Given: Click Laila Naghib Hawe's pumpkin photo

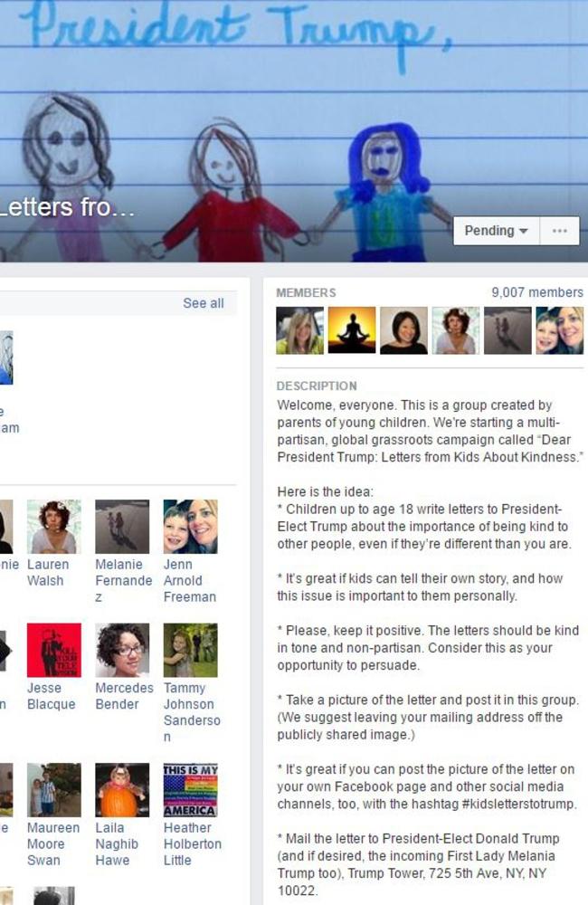Looking at the screenshot, I should coord(122,789).
